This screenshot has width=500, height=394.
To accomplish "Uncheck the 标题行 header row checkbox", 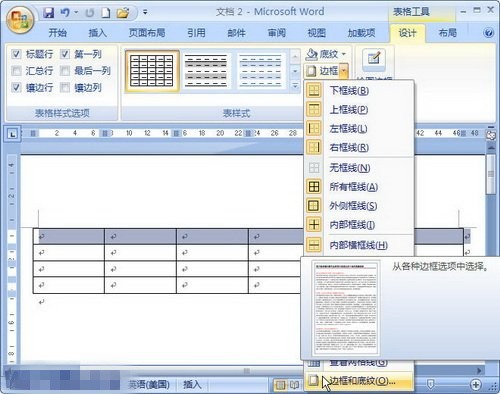I will click(x=16, y=54).
